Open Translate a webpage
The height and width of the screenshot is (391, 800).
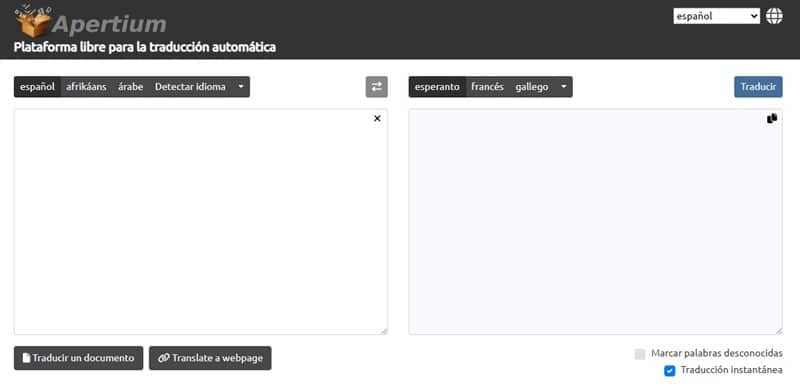coord(210,358)
